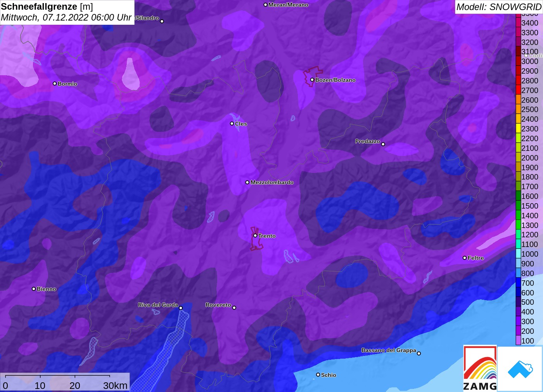Click the legend value '1800'

[x=530, y=177]
